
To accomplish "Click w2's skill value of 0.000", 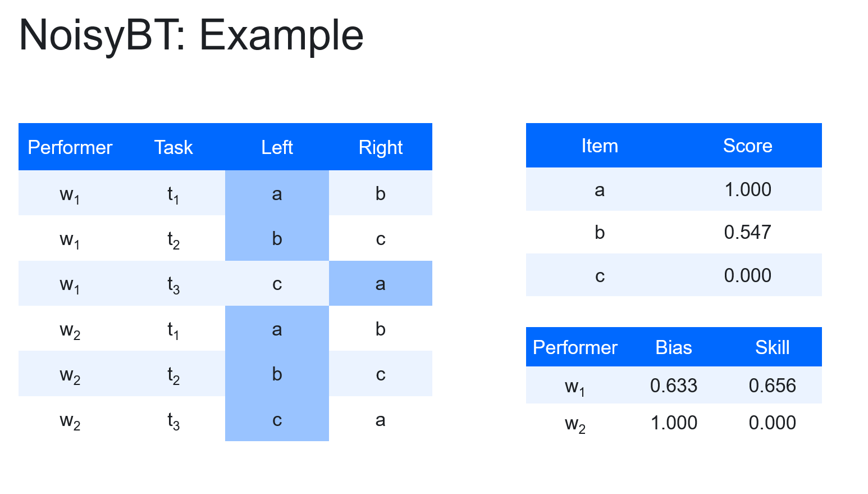I will [x=772, y=423].
